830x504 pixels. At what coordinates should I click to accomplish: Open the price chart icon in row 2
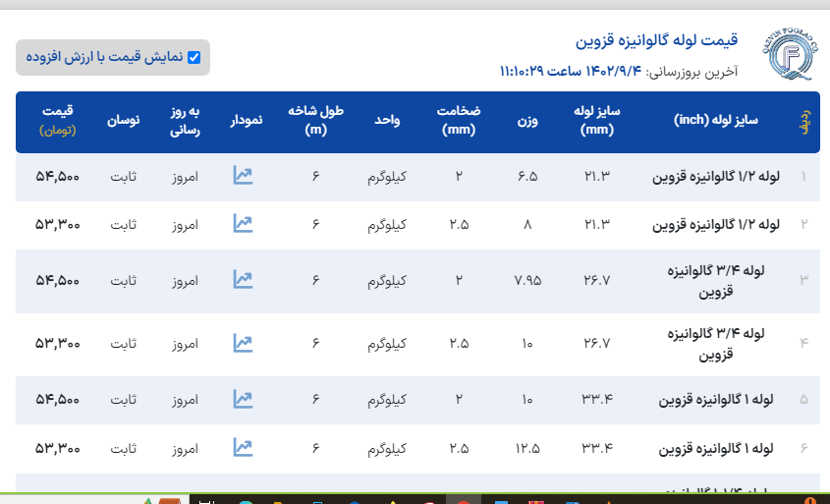[x=243, y=224]
